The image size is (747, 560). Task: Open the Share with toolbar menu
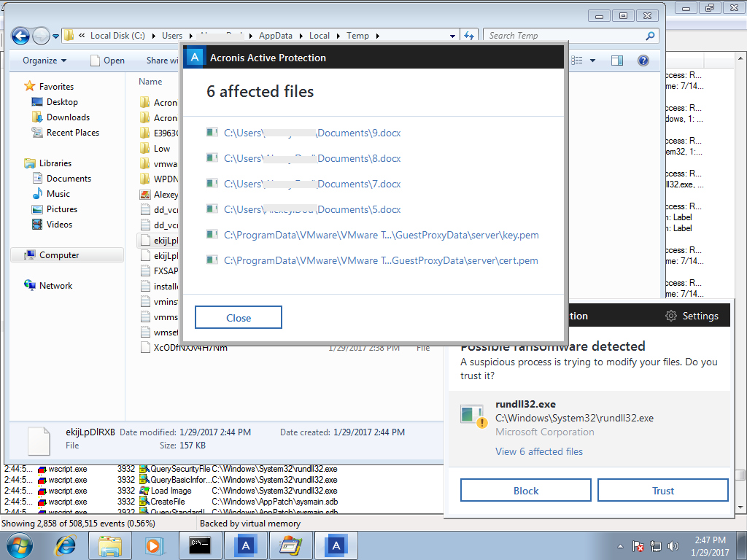pos(162,61)
